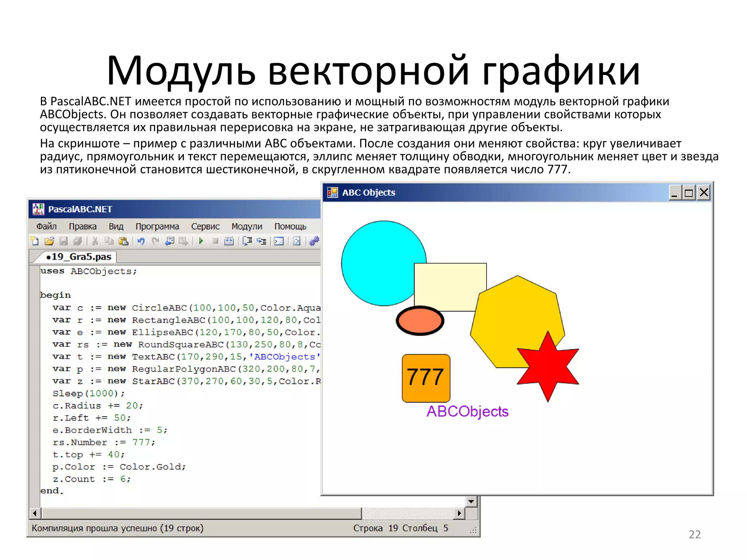Image resolution: width=747 pixels, height=560 pixels.
Task: Click the Copy icon in toolbar
Action: pos(109,241)
